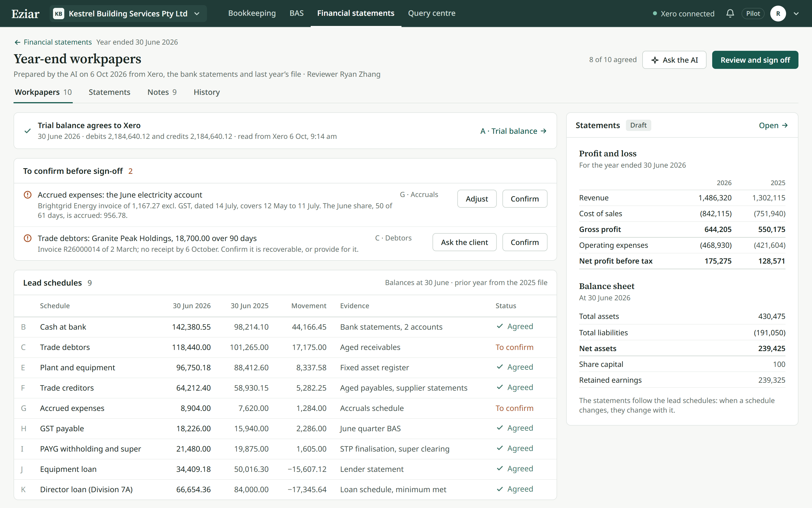812x508 pixels.
Task: Go to the Bookkeeping menu
Action: [x=252, y=13]
